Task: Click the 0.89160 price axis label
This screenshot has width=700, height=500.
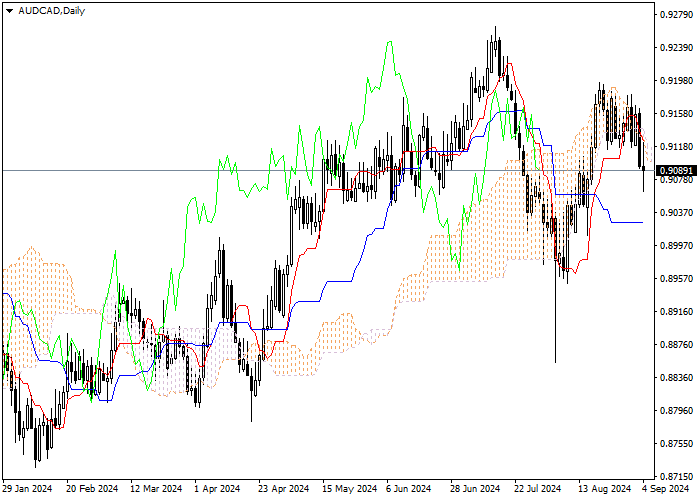Action: 677,312
